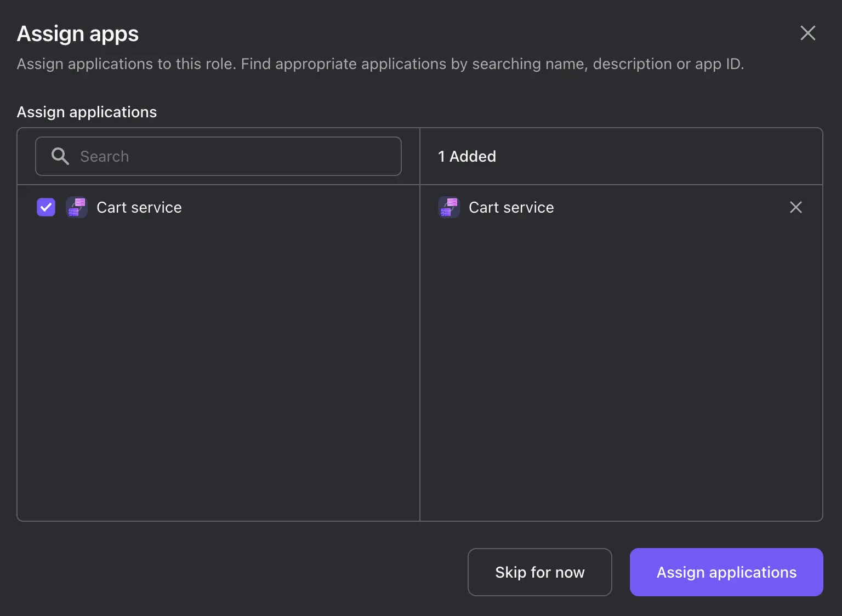Click inside the Search input field
Viewport: 842px width, 616px height.
point(218,156)
